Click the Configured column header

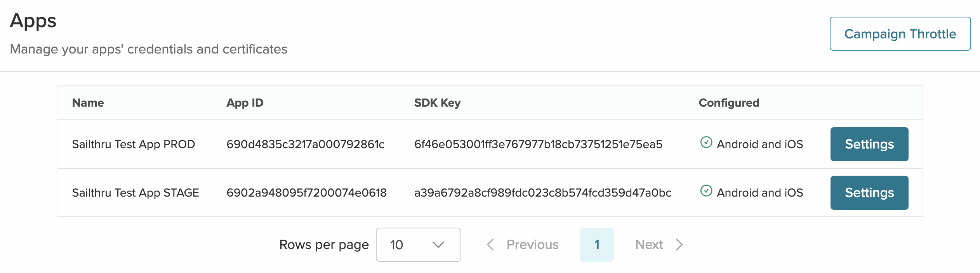[729, 103]
